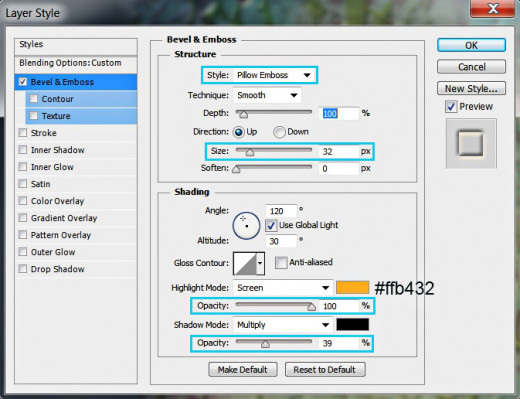Select the Down direction radio button
Image resolution: width=520 pixels, height=399 pixels.
coord(279,132)
